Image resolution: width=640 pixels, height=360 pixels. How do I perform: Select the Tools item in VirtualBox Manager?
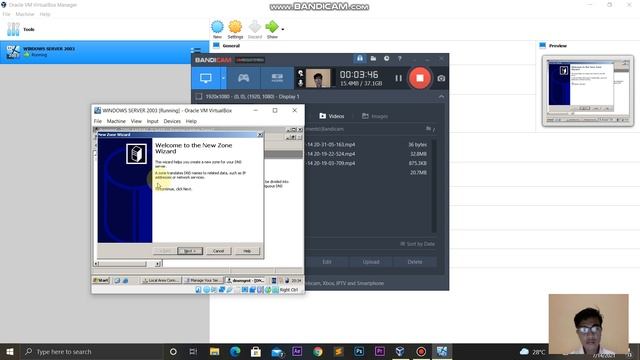coord(104,29)
